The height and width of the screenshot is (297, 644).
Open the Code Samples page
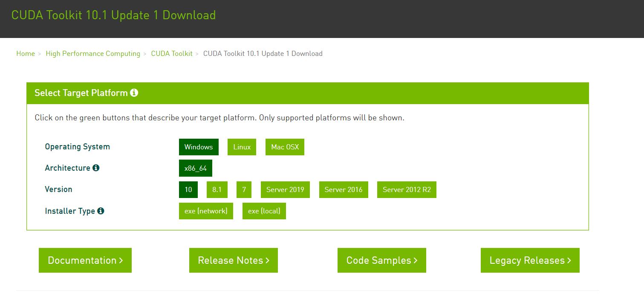pos(382,260)
